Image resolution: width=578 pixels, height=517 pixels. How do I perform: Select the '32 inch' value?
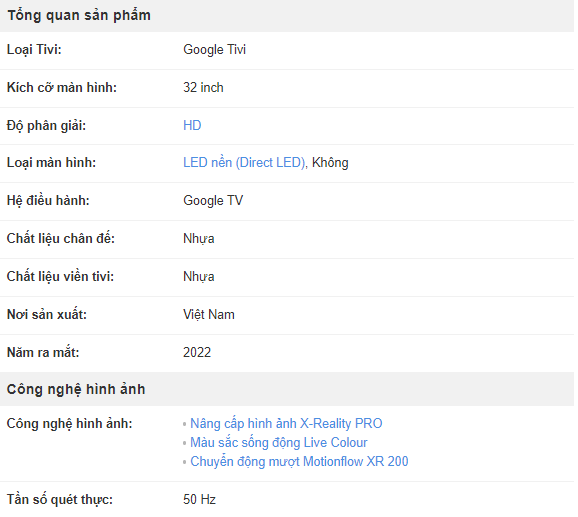(x=203, y=87)
